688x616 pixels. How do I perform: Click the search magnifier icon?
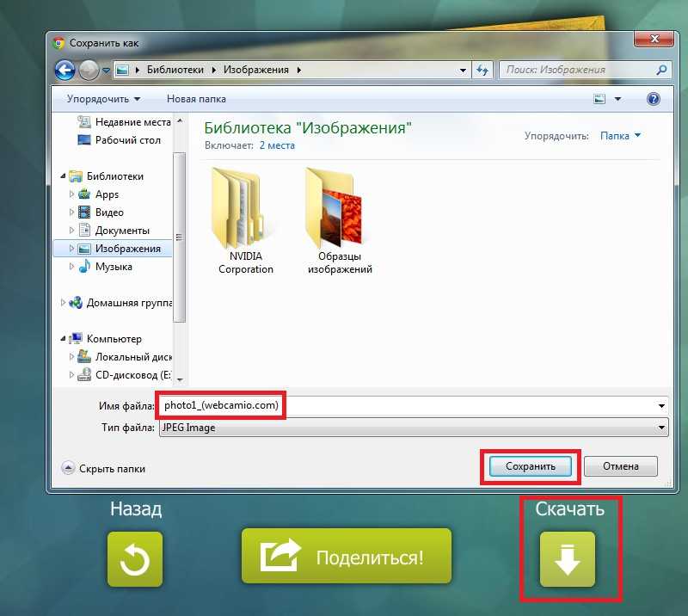[660, 70]
